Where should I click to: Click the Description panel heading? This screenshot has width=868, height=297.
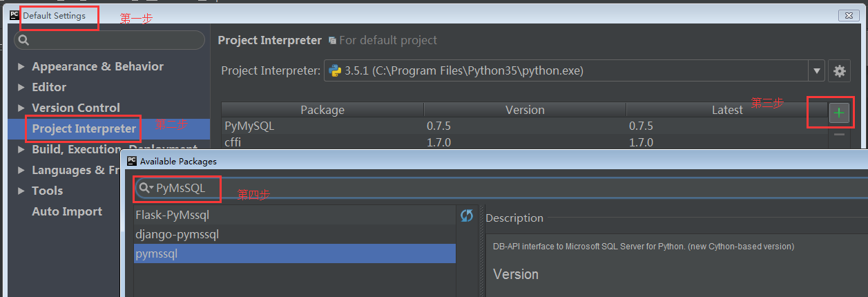tap(514, 218)
